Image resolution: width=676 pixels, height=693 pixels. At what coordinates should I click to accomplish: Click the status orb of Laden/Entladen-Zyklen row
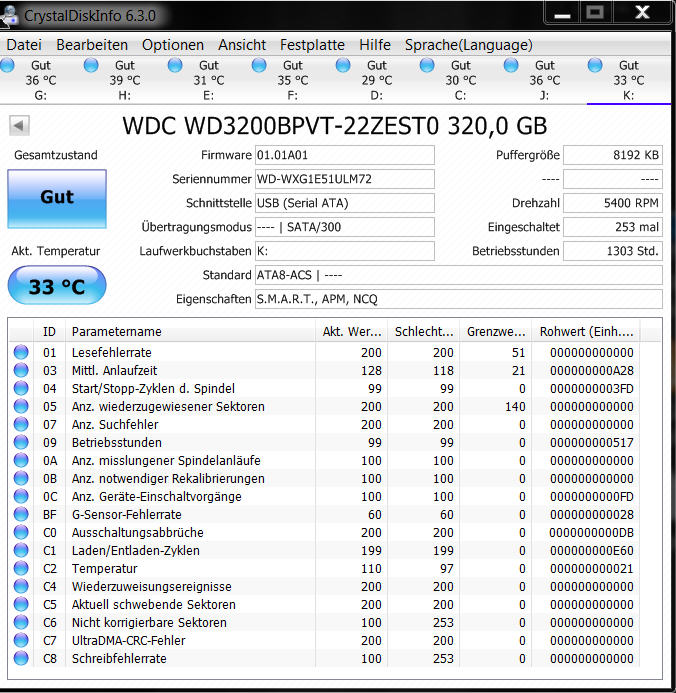pyautogui.click(x=21, y=550)
